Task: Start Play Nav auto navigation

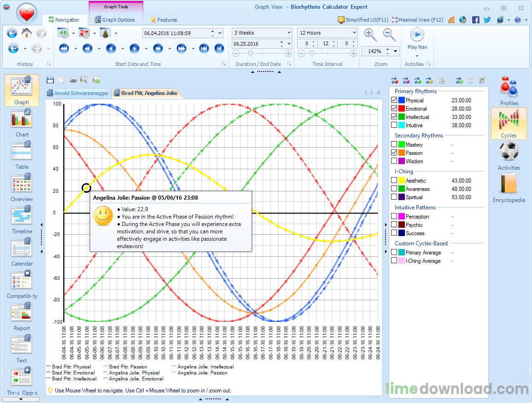Action: click(x=417, y=35)
